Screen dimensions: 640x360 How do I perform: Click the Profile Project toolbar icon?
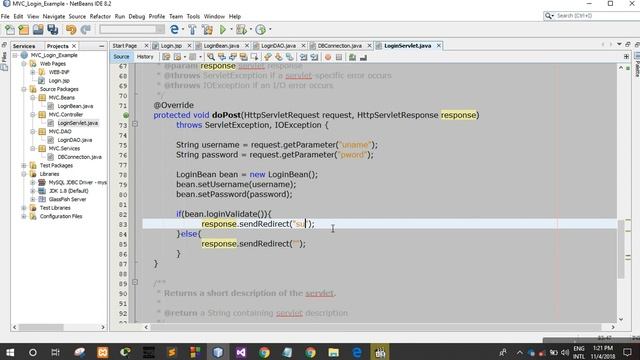click(x=260, y=30)
